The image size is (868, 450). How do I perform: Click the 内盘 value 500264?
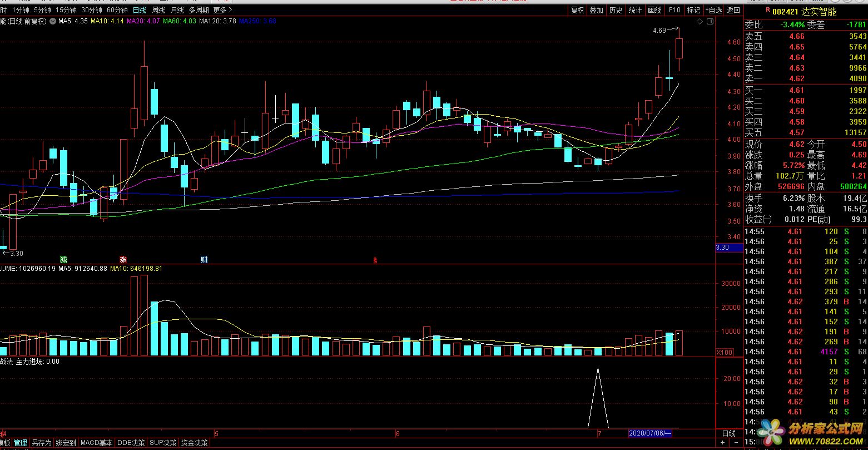coord(853,187)
